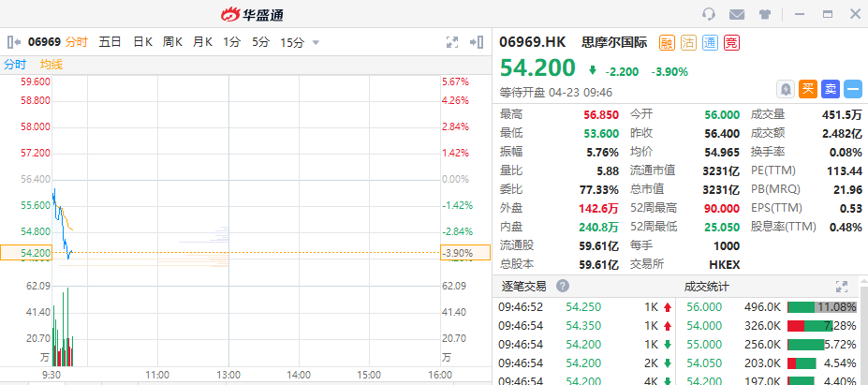Screen dimensions: 868x385
Task: Toggle watchlist blue minus button
Action: pos(854,89)
